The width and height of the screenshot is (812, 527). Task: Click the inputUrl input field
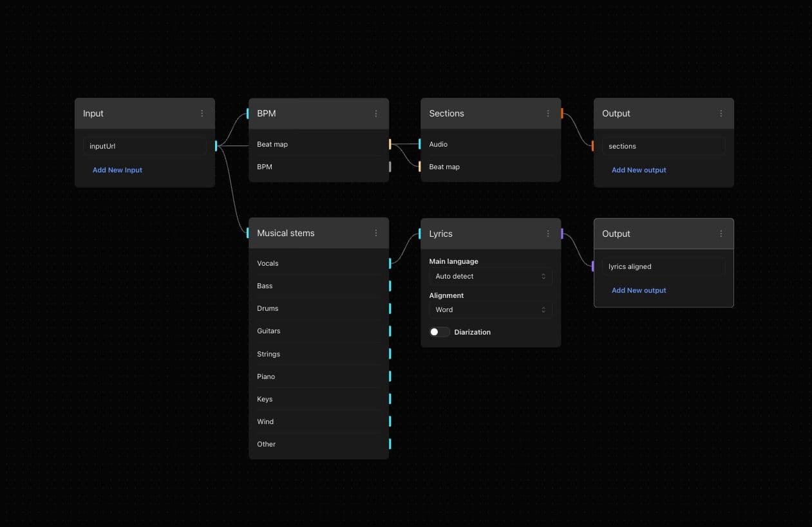tap(144, 146)
